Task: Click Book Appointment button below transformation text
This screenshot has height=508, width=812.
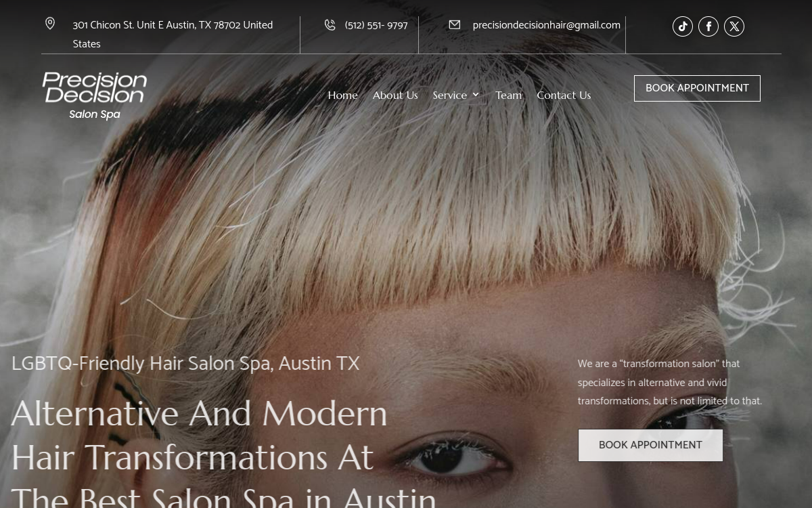Action: [650, 445]
